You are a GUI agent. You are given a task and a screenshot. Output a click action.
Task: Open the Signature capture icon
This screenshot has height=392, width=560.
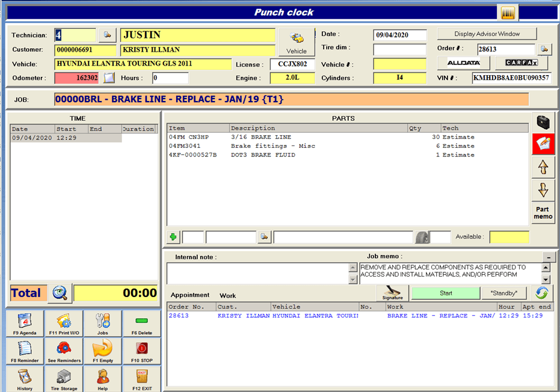(392, 293)
